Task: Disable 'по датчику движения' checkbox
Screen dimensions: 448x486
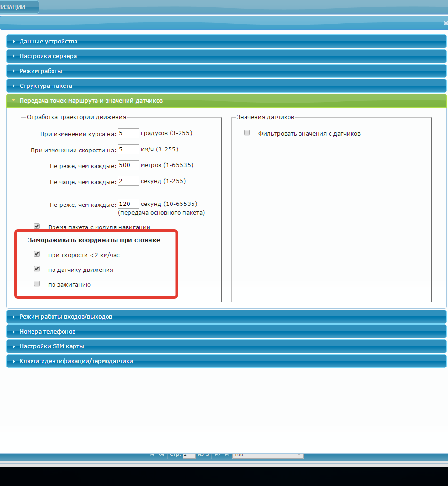Action: (37, 269)
